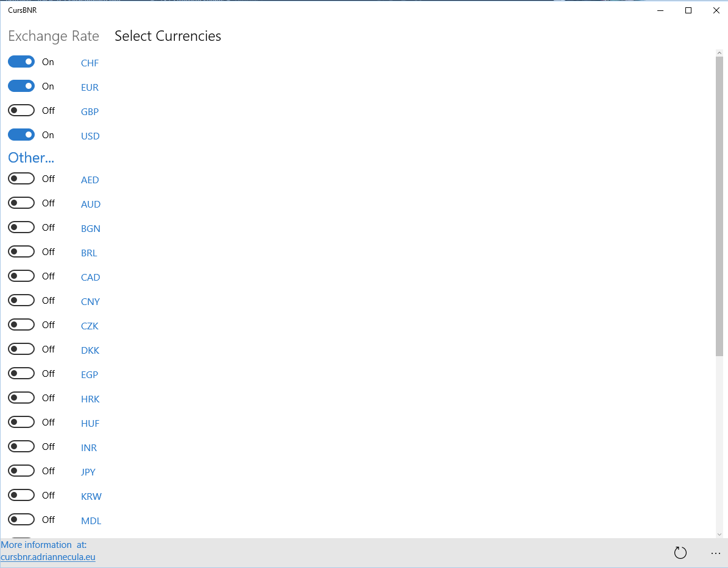Select the Select Currencies heading
728x568 pixels.
point(168,36)
